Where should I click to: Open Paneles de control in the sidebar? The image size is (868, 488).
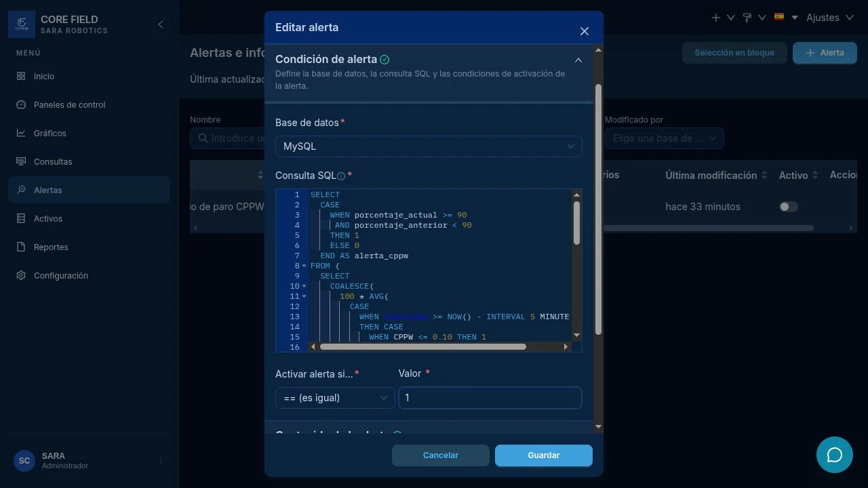tap(89, 104)
